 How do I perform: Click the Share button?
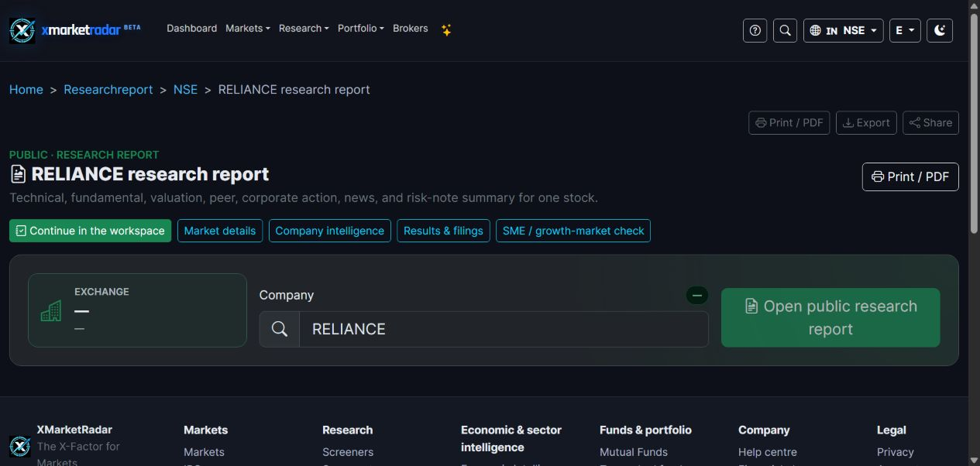coord(930,122)
